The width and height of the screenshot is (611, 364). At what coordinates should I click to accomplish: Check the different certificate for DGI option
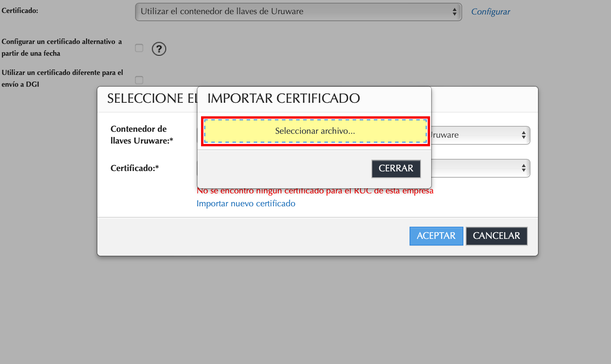pos(139,80)
